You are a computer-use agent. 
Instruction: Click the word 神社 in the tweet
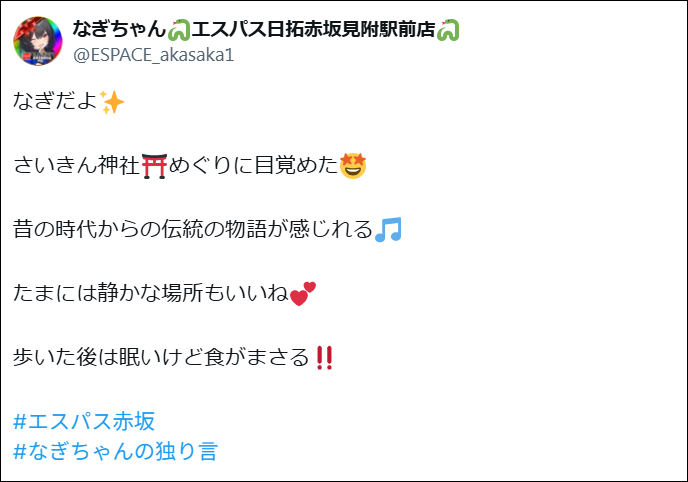point(119,166)
